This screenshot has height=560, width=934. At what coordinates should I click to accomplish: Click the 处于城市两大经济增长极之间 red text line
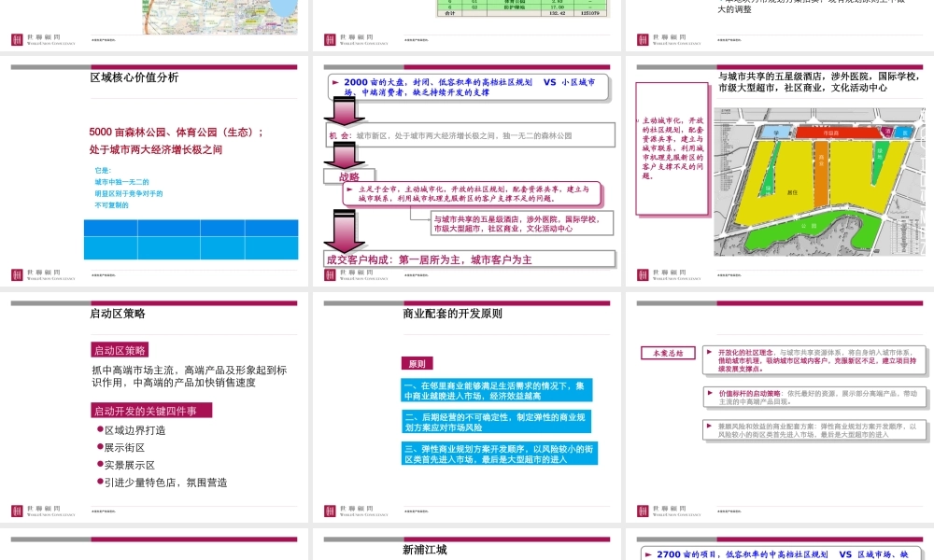pos(155,149)
